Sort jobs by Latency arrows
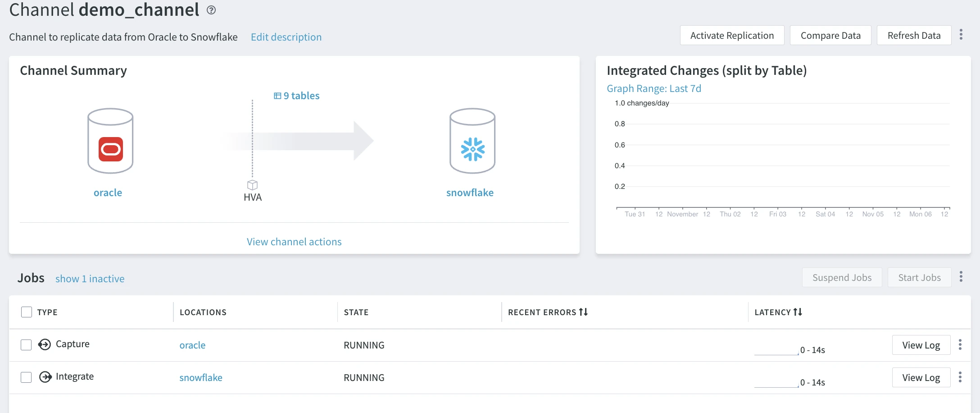This screenshot has height=413, width=980. [798, 312]
